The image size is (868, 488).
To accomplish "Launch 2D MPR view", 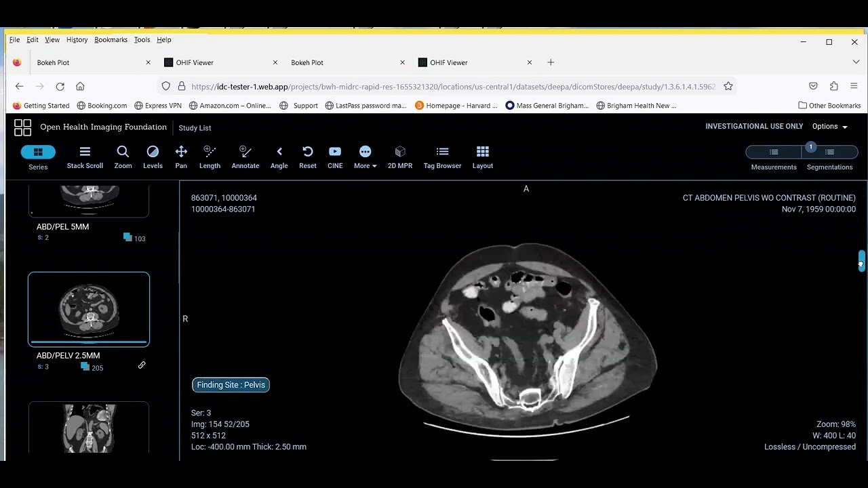I will [x=400, y=157].
